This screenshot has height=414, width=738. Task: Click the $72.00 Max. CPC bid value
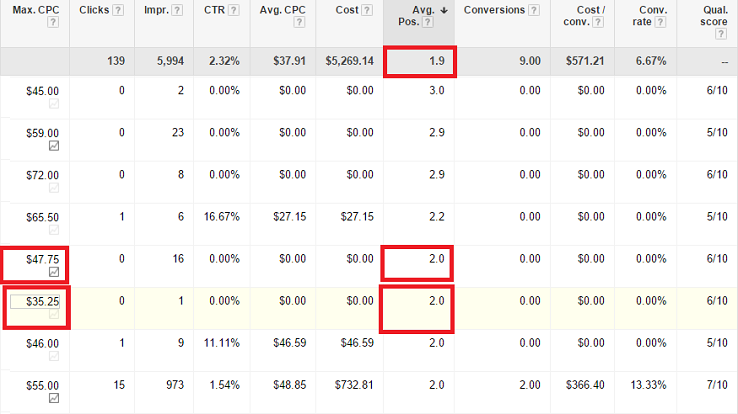coord(41,174)
